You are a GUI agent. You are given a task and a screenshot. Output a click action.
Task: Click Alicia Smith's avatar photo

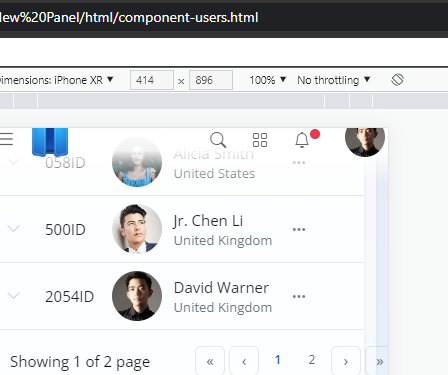click(x=137, y=162)
